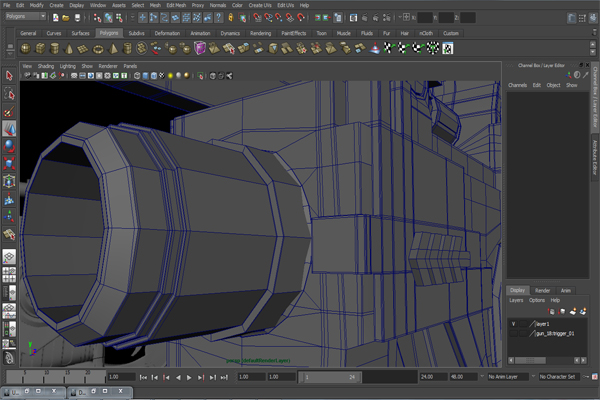
Task: Toggle use all lights yellow bulb icon
Action: point(170,76)
